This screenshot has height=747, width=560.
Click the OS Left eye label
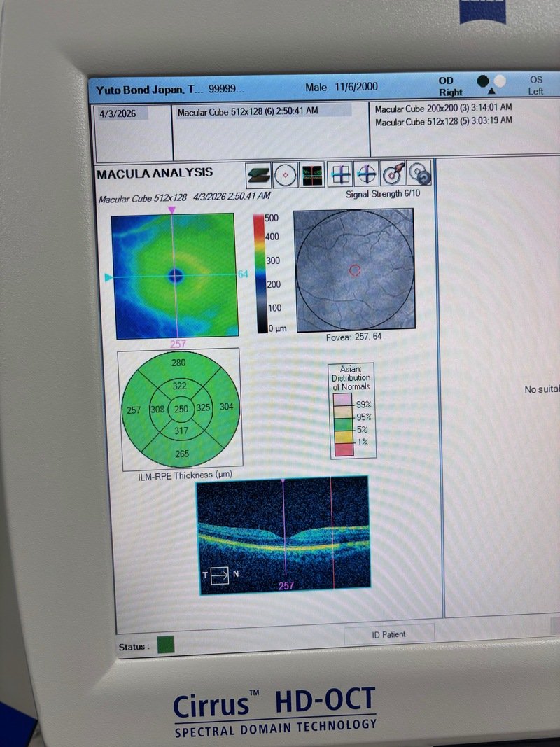pyautogui.click(x=535, y=85)
